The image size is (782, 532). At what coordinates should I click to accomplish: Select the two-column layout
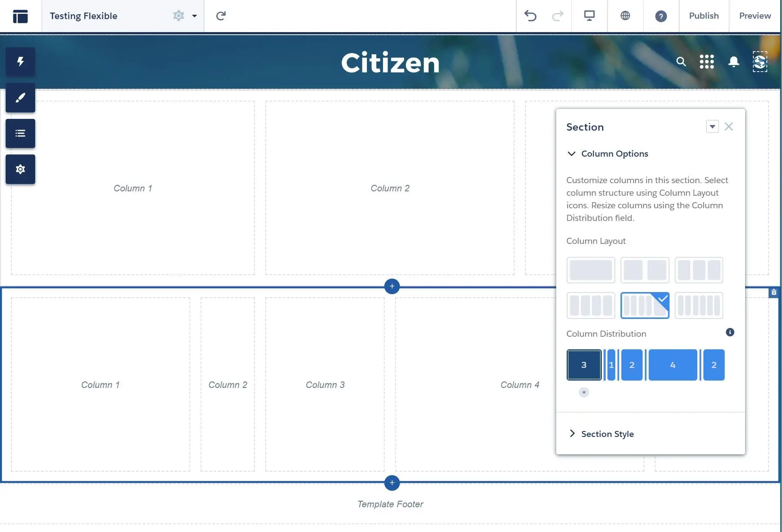[645, 270]
